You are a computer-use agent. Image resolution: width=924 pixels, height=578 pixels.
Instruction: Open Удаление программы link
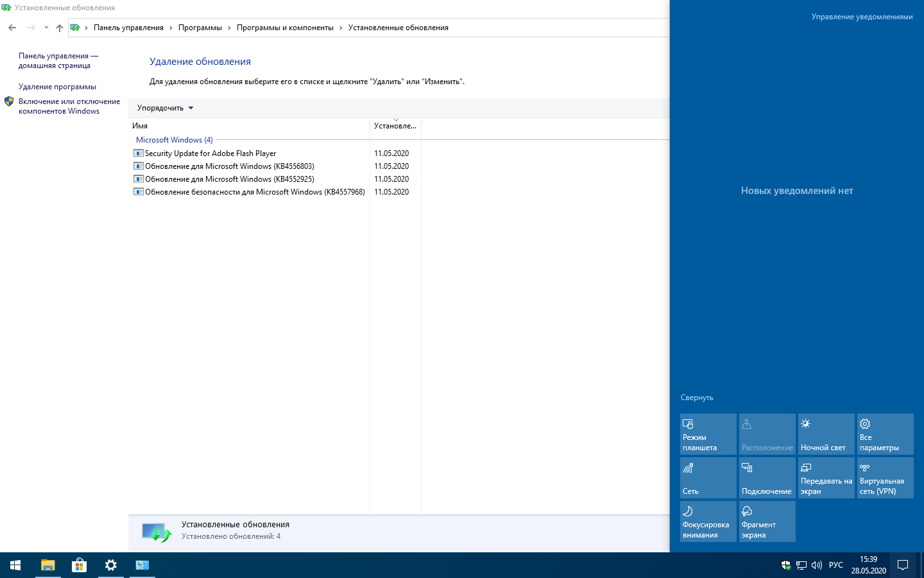pos(57,87)
